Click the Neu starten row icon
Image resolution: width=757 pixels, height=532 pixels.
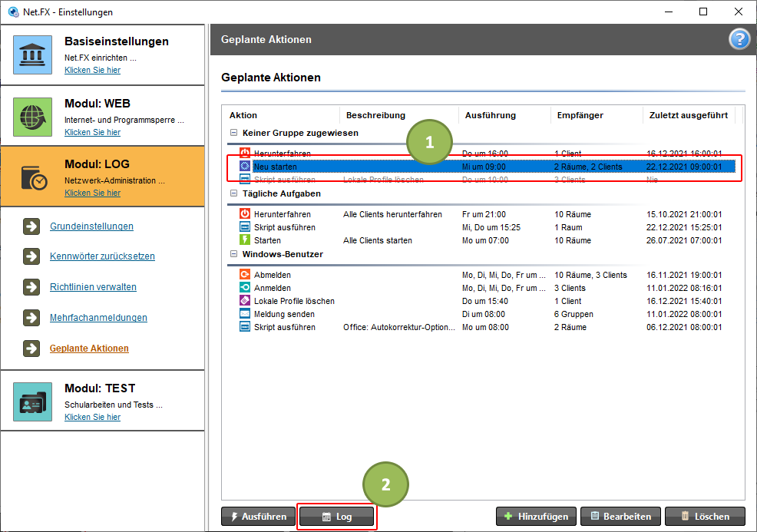245,166
